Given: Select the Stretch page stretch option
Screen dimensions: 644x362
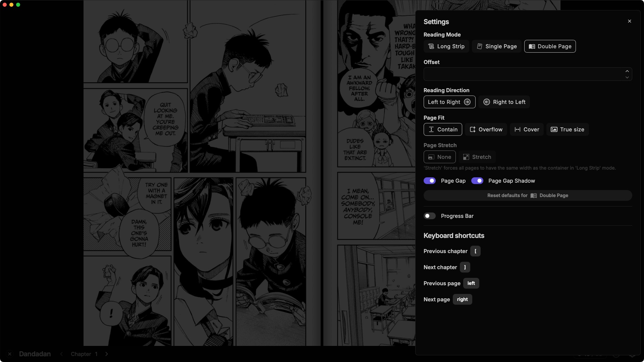Looking at the screenshot, I should click(x=477, y=157).
